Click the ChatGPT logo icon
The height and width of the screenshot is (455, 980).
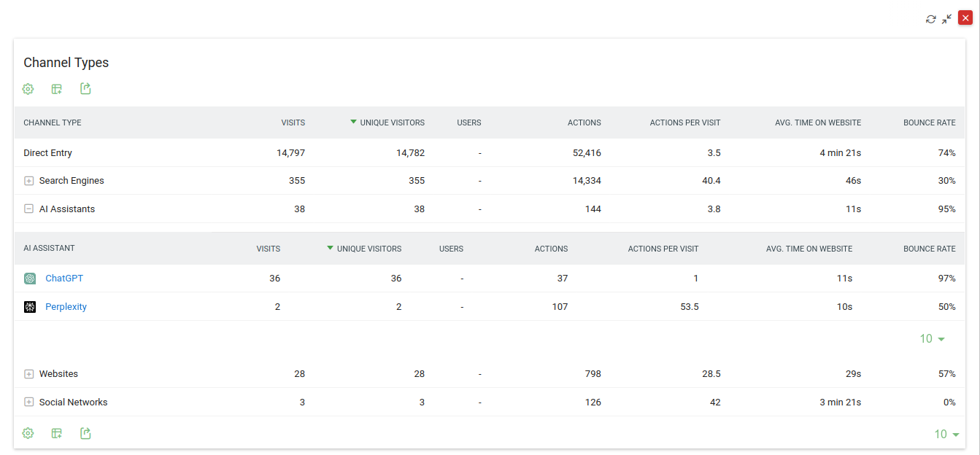pos(30,279)
